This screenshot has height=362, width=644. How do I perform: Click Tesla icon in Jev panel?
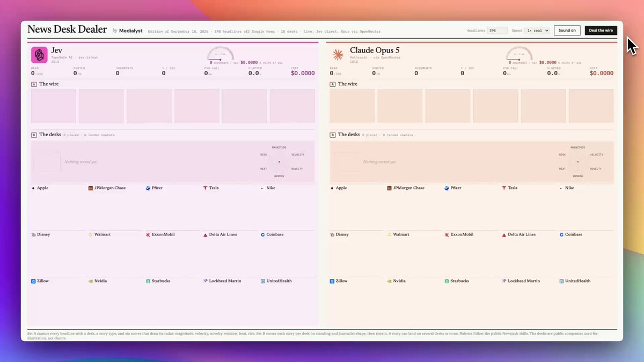point(206,188)
